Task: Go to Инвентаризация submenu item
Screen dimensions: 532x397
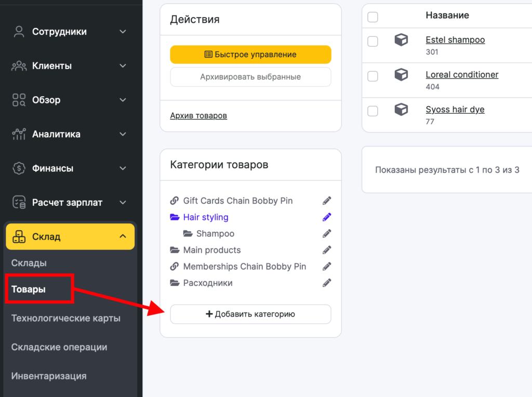Action: pyautogui.click(x=49, y=376)
